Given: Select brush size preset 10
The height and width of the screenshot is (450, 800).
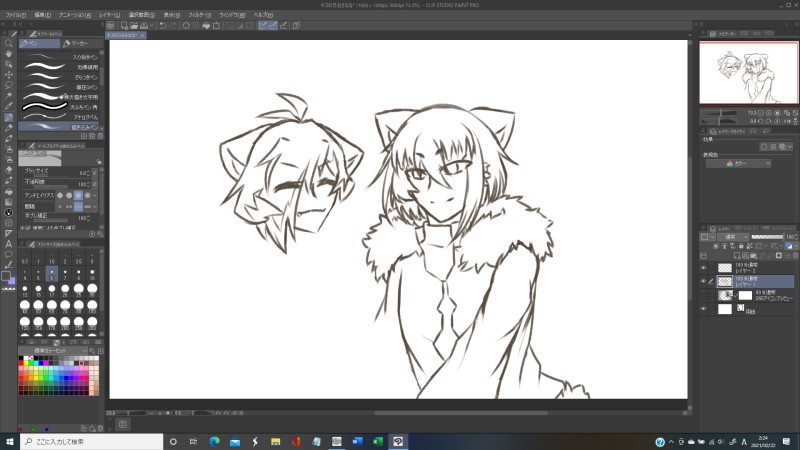Looking at the screenshot, I should 92,274.
